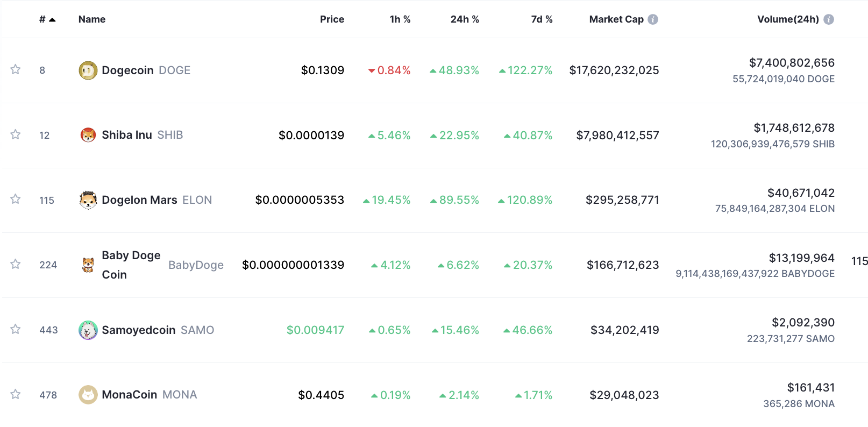Viewport: 868px width, 427px height.
Task: Click the 7d % column header
Action: pos(542,19)
